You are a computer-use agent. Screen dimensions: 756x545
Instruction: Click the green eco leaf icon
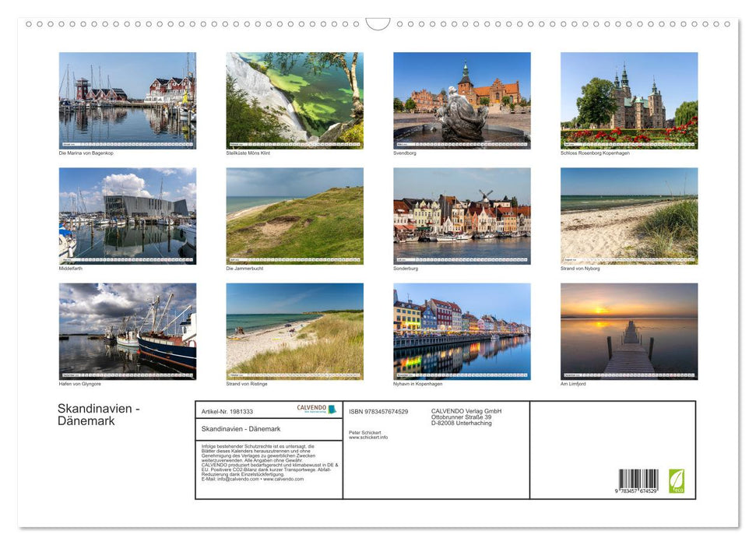pyautogui.click(x=677, y=480)
